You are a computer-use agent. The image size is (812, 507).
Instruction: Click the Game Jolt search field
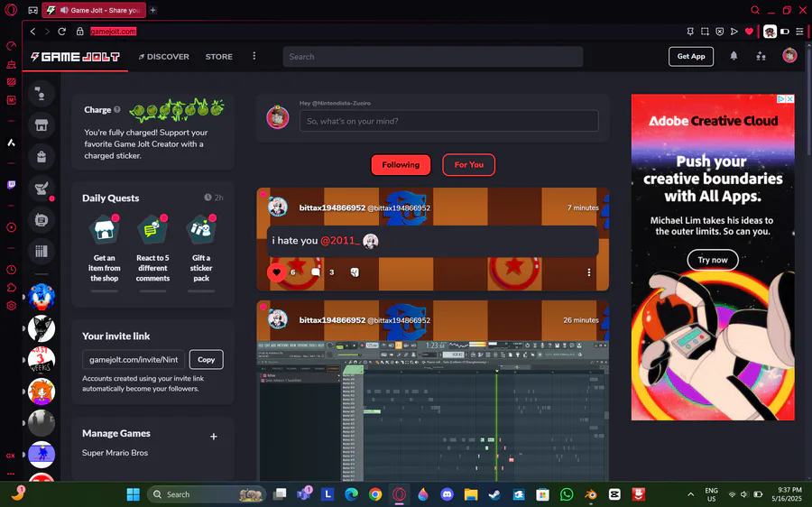point(433,57)
